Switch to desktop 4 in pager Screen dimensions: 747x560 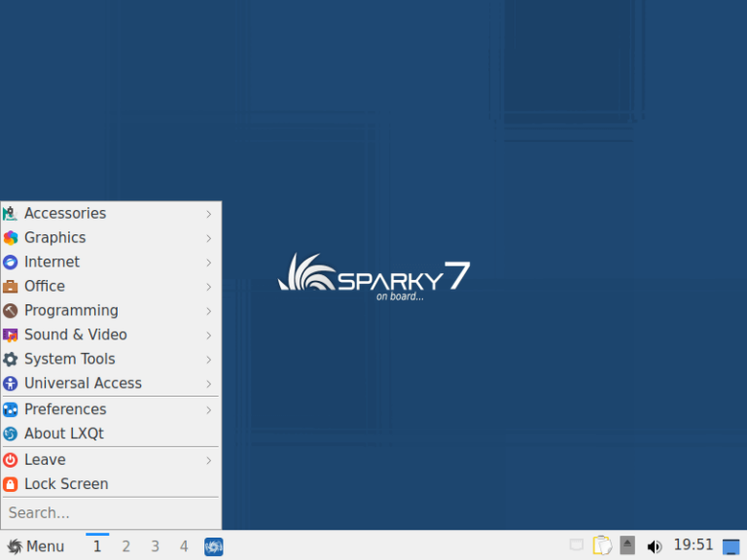[185, 546]
